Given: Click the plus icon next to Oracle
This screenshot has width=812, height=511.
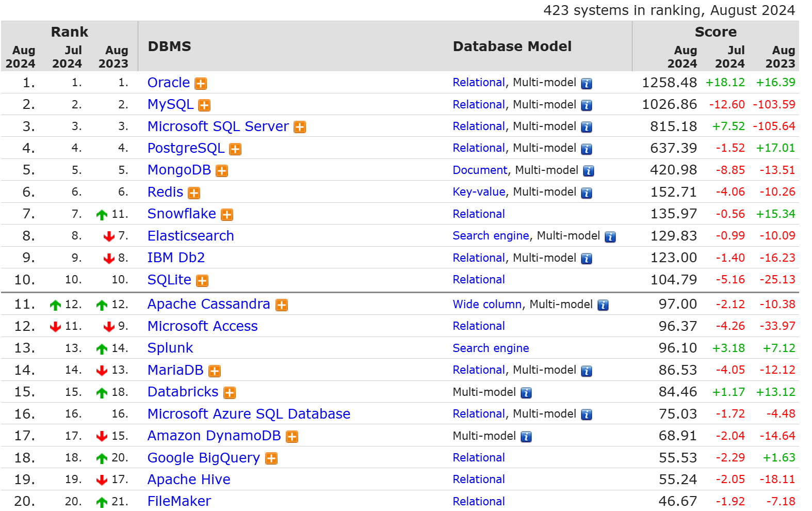Looking at the screenshot, I should [x=201, y=84].
